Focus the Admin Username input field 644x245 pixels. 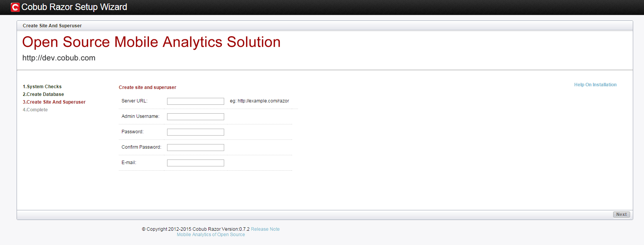pyautogui.click(x=196, y=117)
